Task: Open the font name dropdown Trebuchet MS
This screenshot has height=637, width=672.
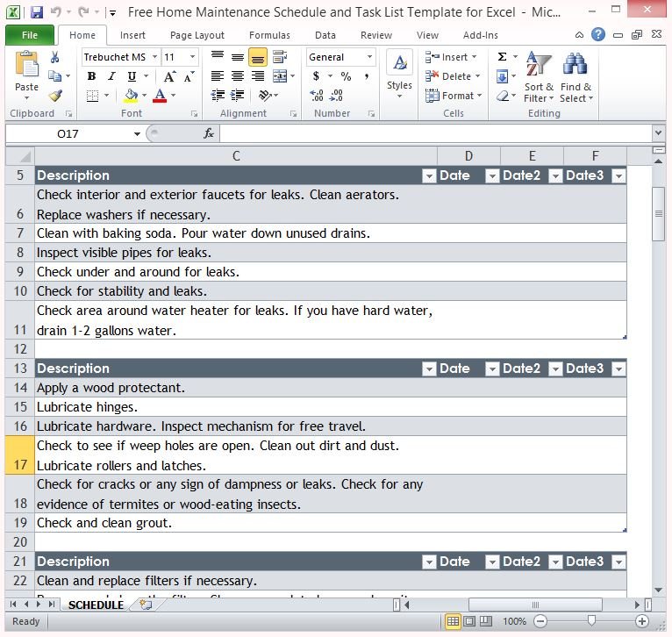Action: click(x=155, y=57)
